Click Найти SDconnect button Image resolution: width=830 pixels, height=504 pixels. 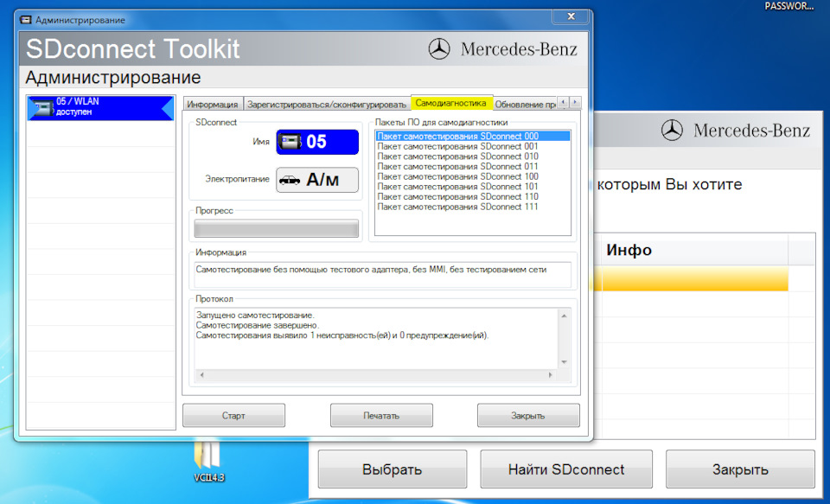pyautogui.click(x=565, y=469)
